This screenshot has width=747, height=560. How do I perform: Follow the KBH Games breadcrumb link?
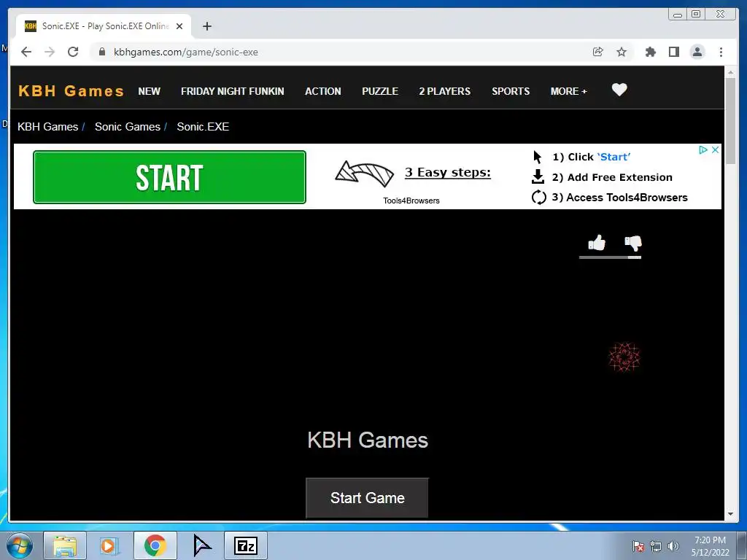tap(47, 127)
